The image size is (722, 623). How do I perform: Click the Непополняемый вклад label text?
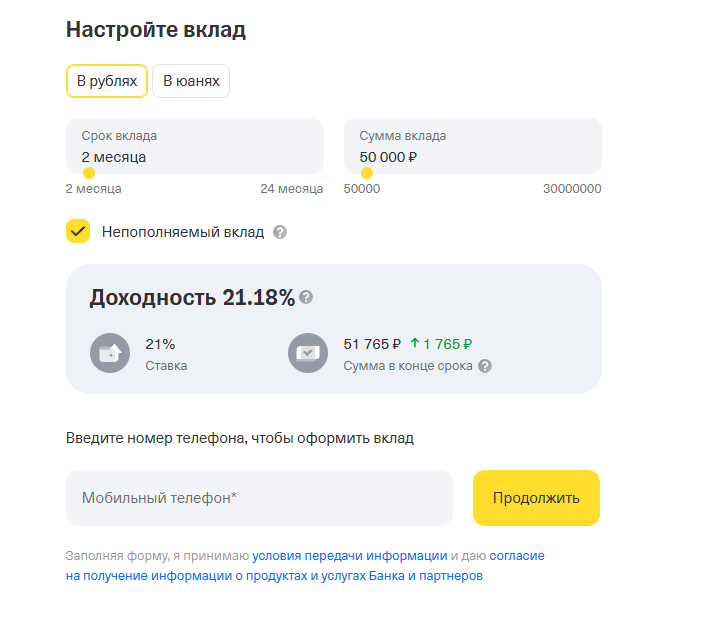tap(183, 232)
